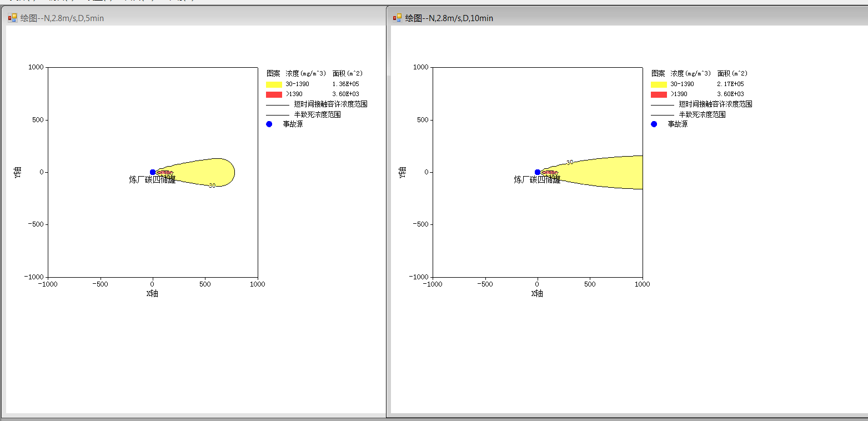Click contour label 30 in 5min plot
The height and width of the screenshot is (421, 868).
212,186
